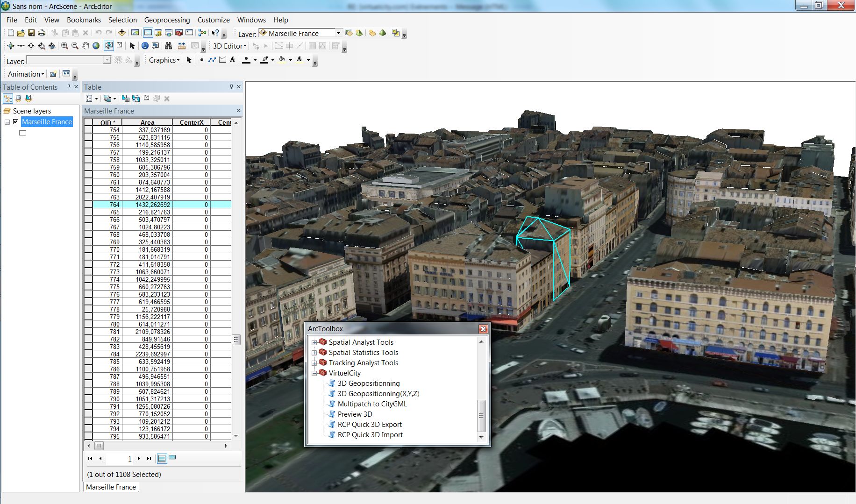Switch to Marseille France table tab
This screenshot has height=504, width=856.
pyautogui.click(x=111, y=487)
